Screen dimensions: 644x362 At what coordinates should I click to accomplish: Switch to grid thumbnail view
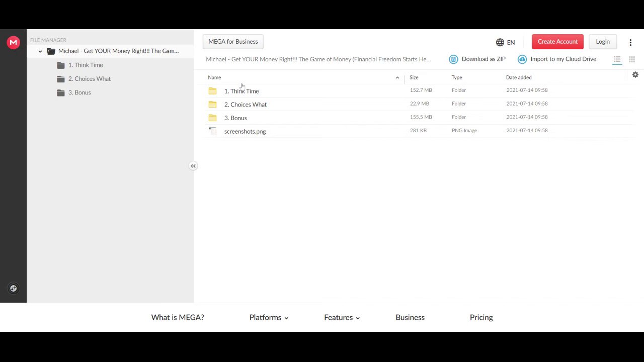pyautogui.click(x=632, y=59)
